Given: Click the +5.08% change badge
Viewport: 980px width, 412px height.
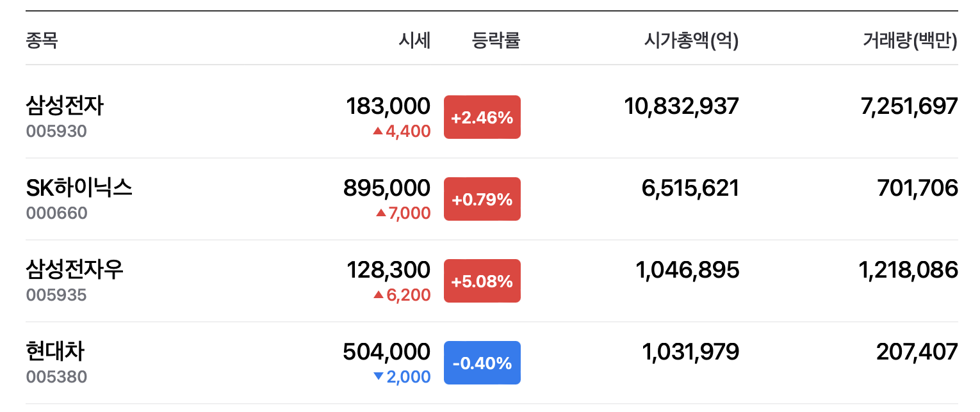Looking at the screenshot, I should [482, 281].
